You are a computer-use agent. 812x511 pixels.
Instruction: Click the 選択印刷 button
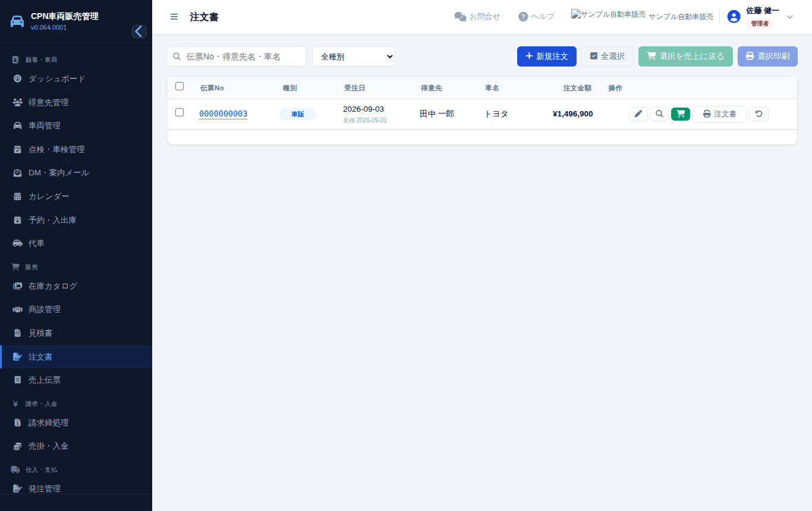click(x=767, y=56)
